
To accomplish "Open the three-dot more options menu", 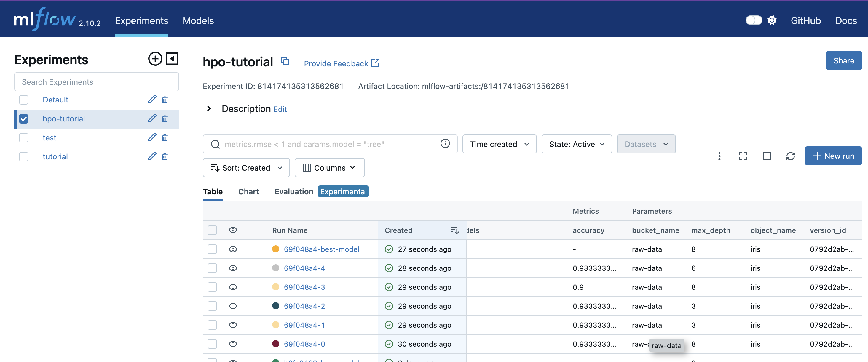I will [x=719, y=156].
